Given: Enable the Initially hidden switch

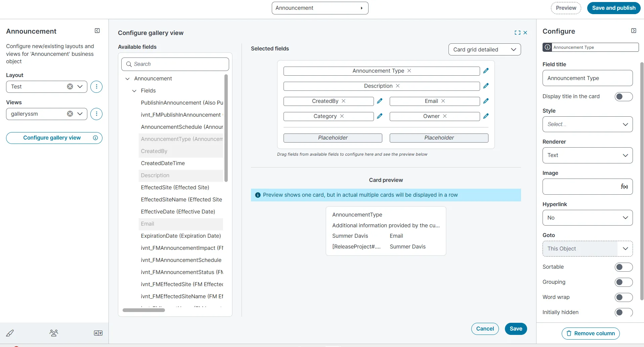Looking at the screenshot, I should pos(624,313).
